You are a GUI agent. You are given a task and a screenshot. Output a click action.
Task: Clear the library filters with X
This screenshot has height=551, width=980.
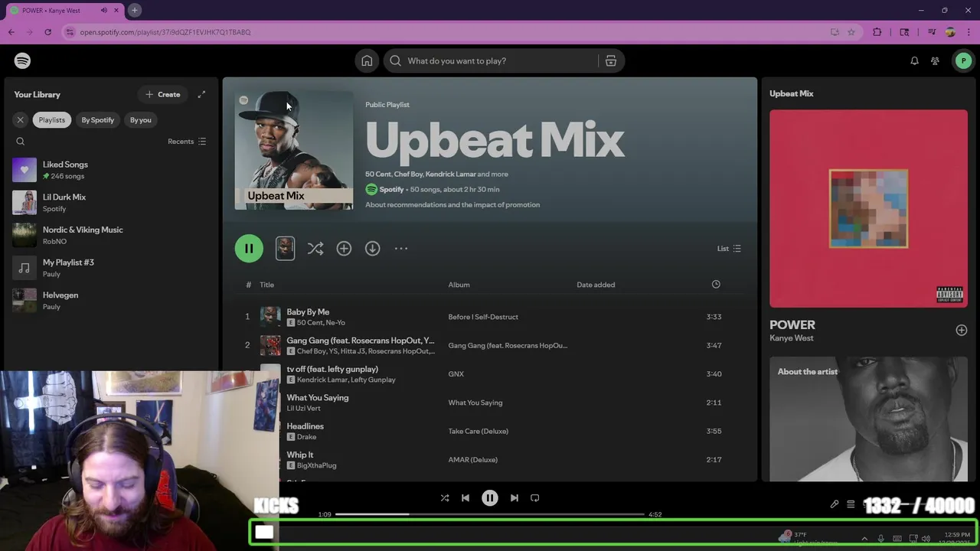(x=21, y=119)
